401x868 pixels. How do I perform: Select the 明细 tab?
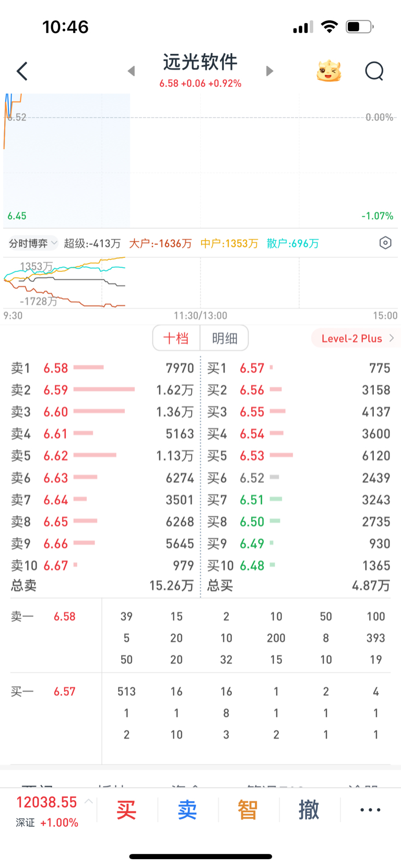tap(225, 338)
